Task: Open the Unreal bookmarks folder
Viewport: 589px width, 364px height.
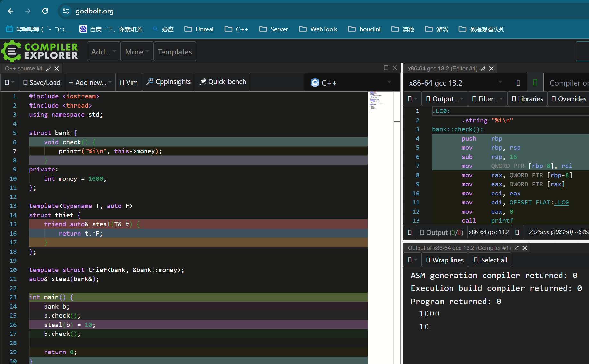Action: click(199, 29)
